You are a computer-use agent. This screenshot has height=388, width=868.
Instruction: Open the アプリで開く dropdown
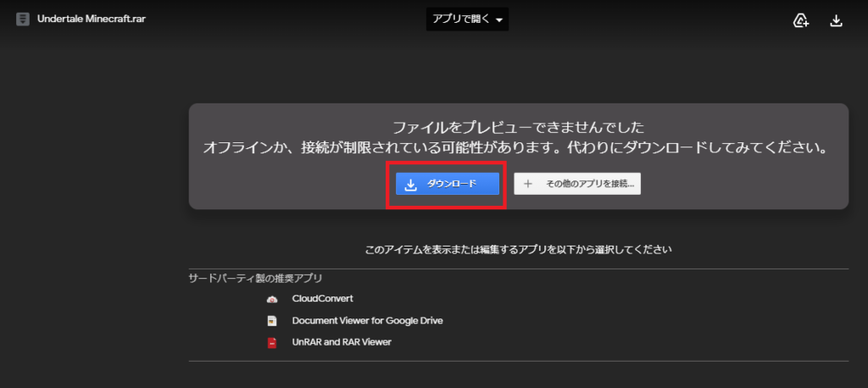[x=467, y=19]
